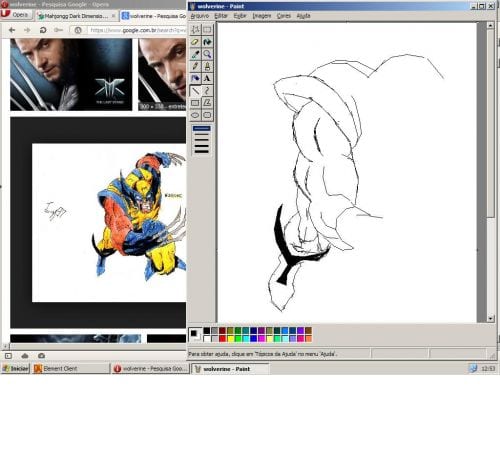Viewport: 500px width, 454px height.
Task: Switch to Element Client in the taskbar
Action: (71, 369)
